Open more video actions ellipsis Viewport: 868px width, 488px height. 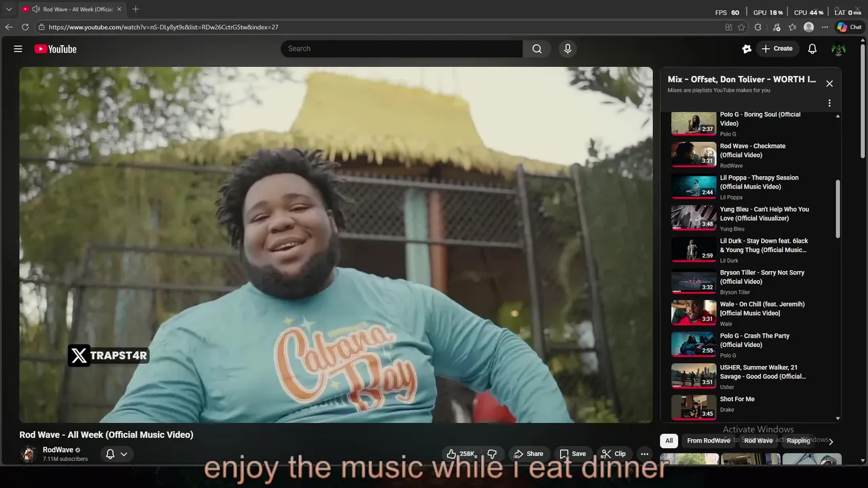645,454
